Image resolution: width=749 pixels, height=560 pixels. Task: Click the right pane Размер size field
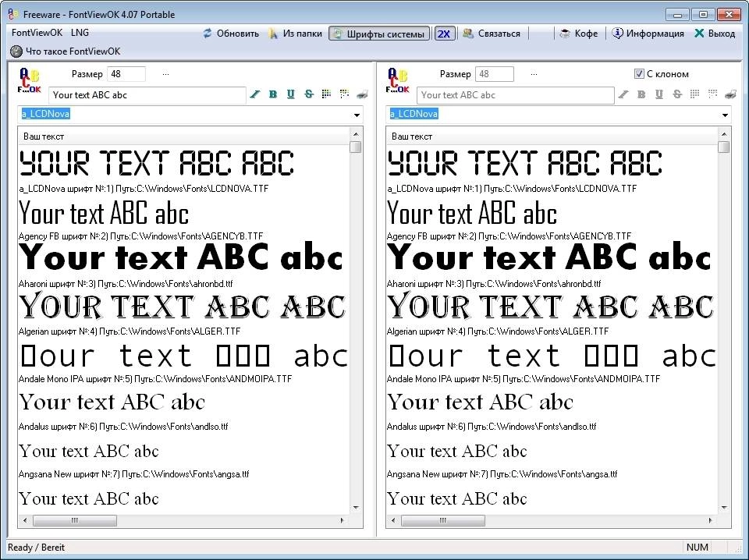(495, 74)
